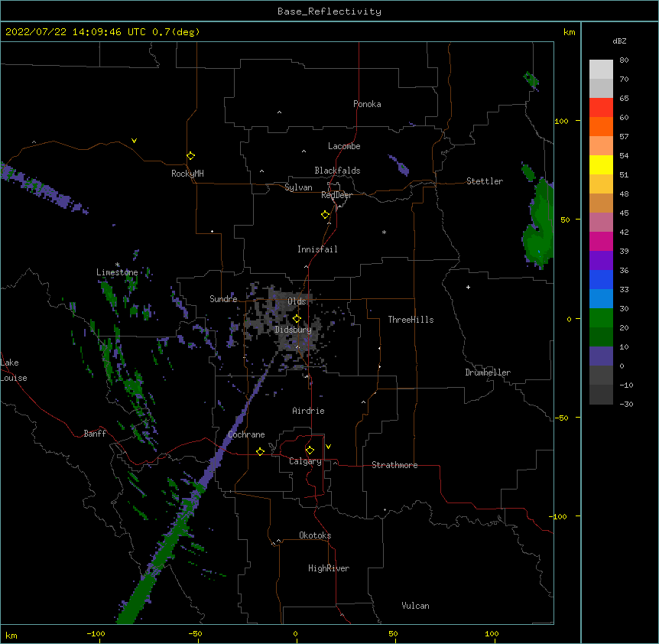Click the Drumheller label

pyautogui.click(x=488, y=372)
